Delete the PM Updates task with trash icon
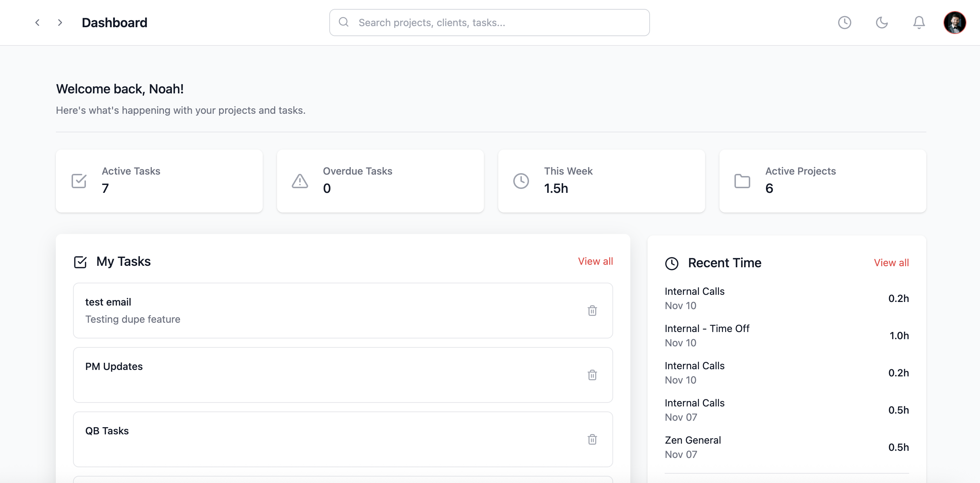Viewport: 980px width, 483px height. pos(592,375)
